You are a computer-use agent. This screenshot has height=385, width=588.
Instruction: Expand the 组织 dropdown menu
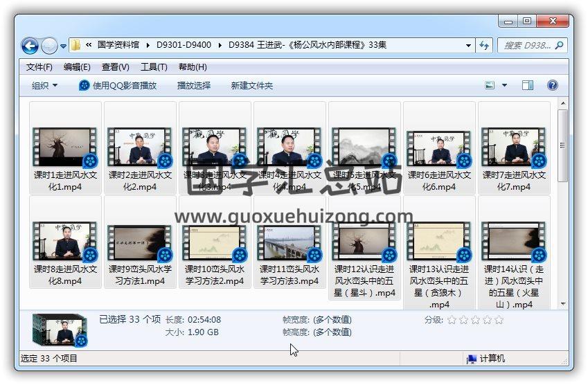[44, 85]
